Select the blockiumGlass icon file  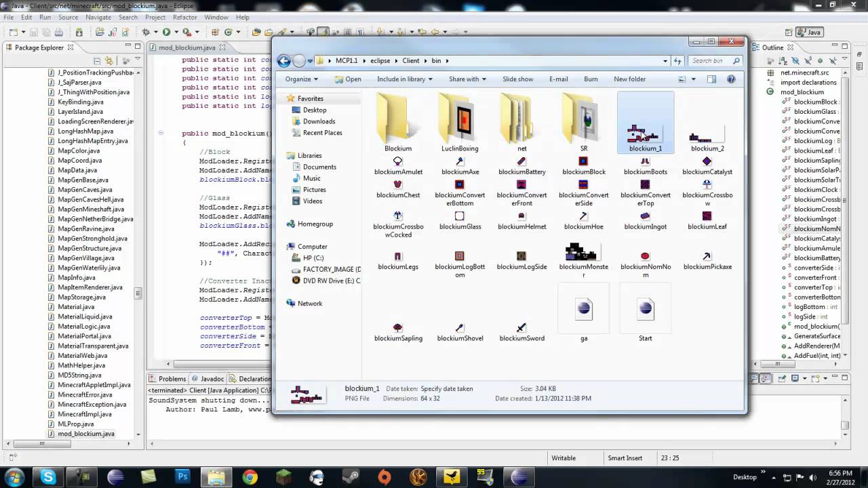460,221
